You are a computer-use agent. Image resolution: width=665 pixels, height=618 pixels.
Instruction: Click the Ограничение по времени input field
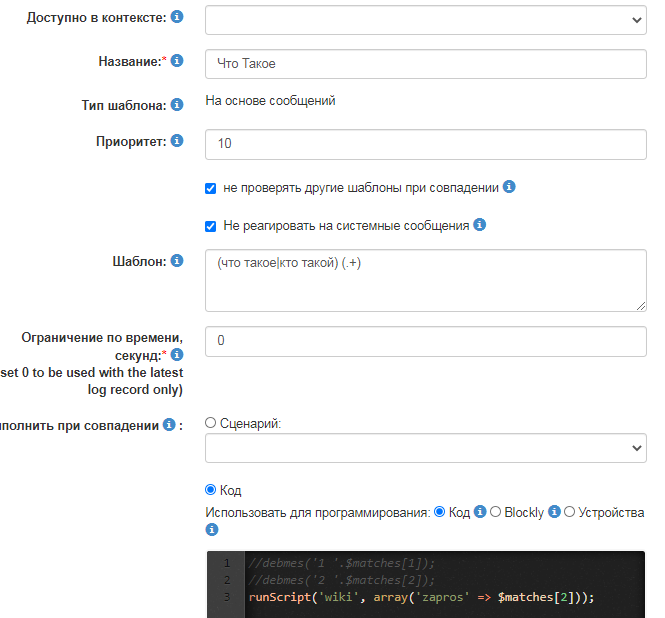coord(425,341)
